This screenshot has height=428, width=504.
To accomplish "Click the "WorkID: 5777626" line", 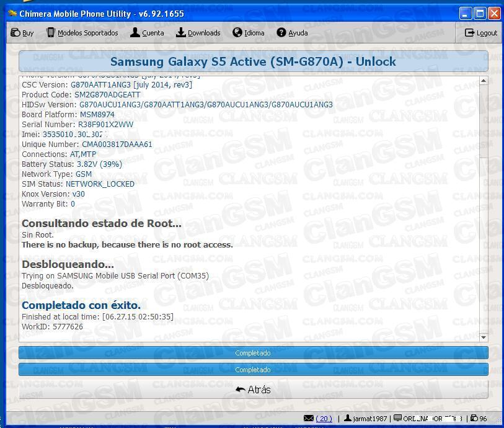I will [53, 327].
